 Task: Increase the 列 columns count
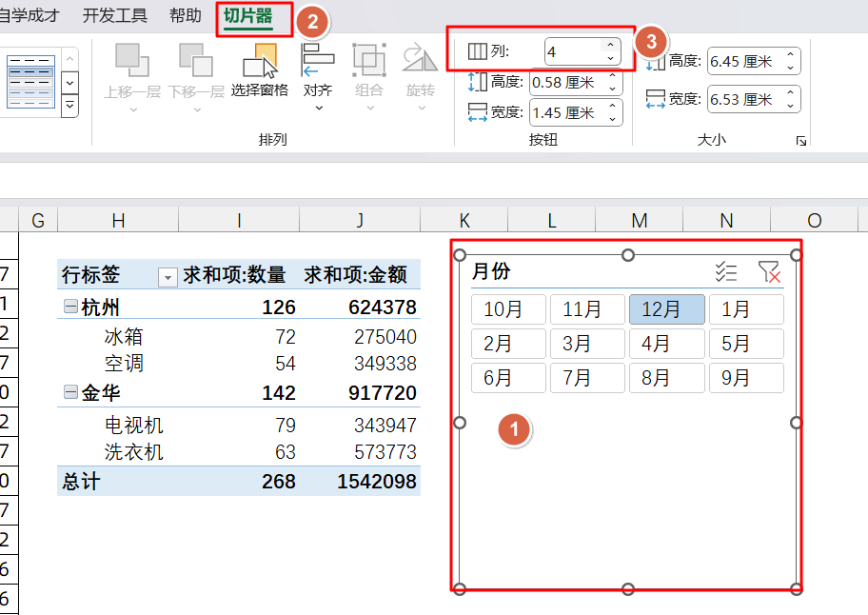point(610,46)
